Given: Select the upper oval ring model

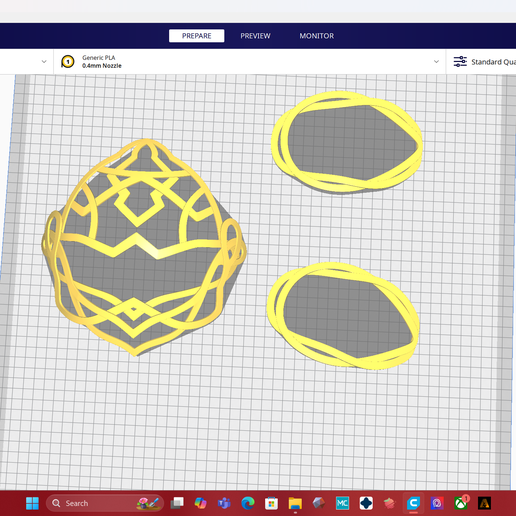Looking at the screenshot, I should 347,143.
